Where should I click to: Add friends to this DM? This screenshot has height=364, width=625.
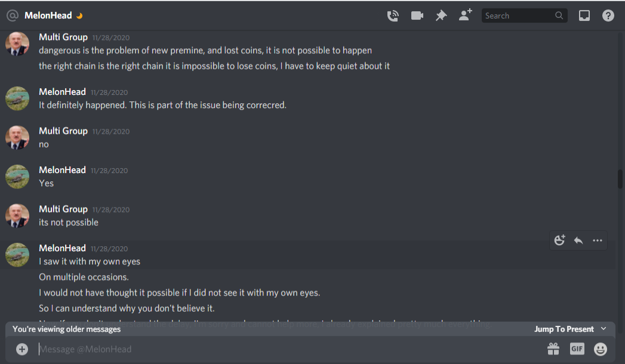465,15
